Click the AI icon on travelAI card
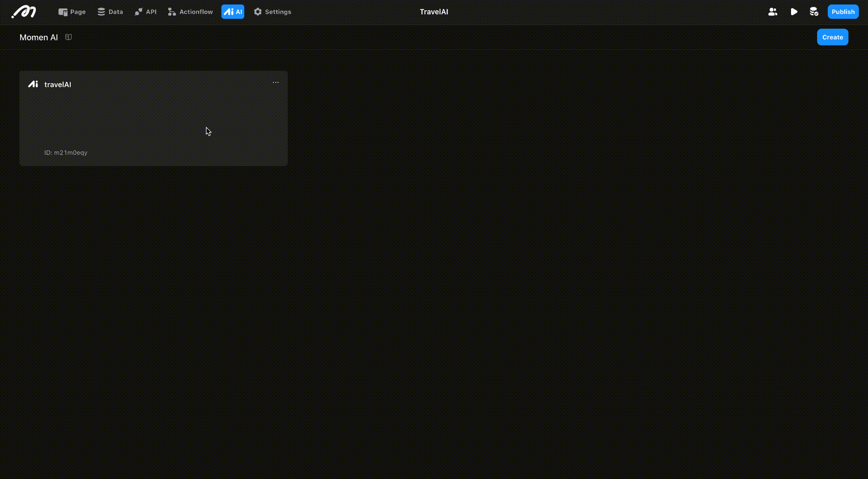The width and height of the screenshot is (868, 479). tap(33, 84)
